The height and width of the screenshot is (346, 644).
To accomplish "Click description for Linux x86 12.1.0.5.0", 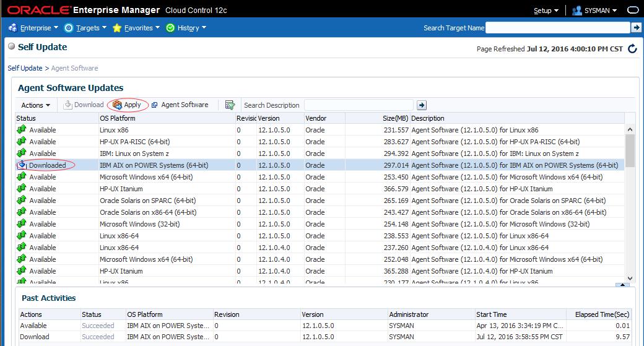I will tap(475, 130).
